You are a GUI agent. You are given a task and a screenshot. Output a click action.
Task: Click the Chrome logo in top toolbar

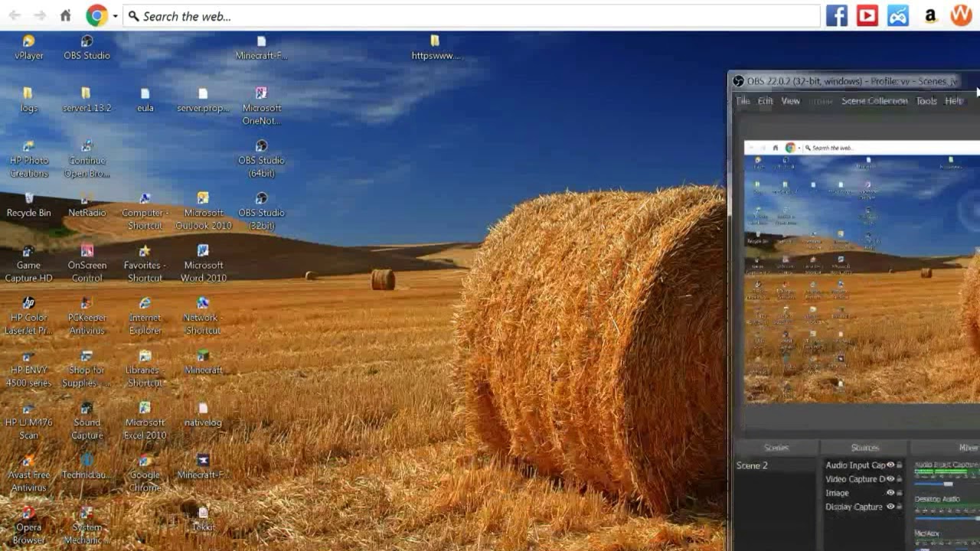(97, 15)
